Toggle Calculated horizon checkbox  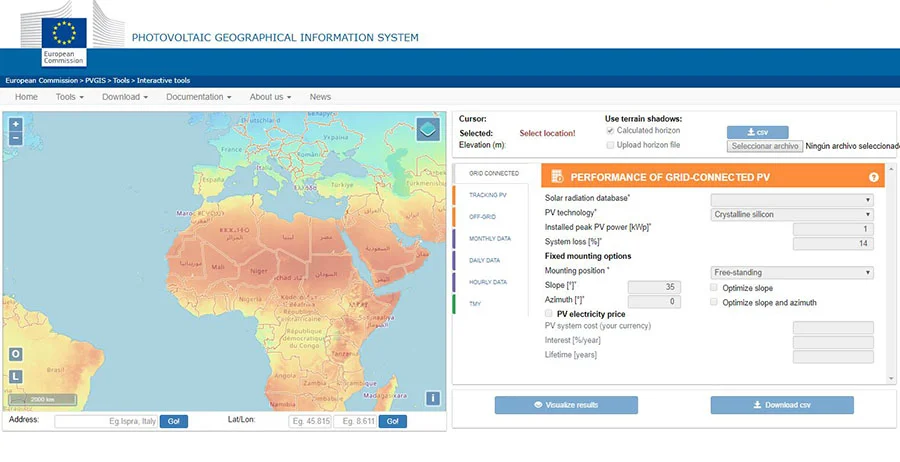tap(611, 131)
